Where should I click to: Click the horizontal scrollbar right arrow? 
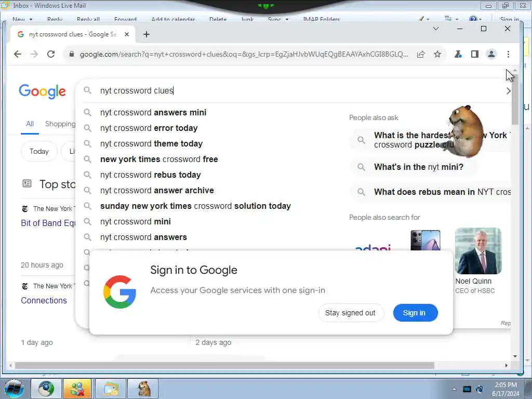[507, 365]
